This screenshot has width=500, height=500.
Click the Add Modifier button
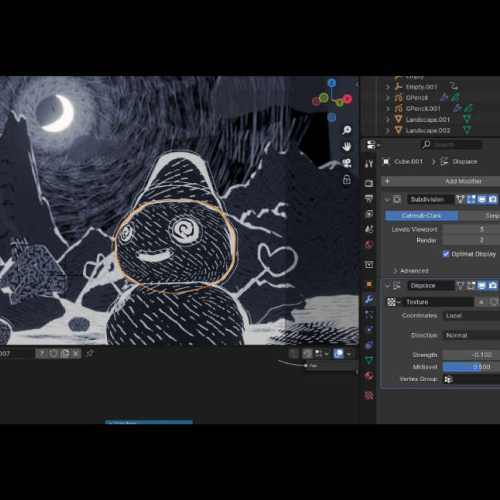(441, 181)
